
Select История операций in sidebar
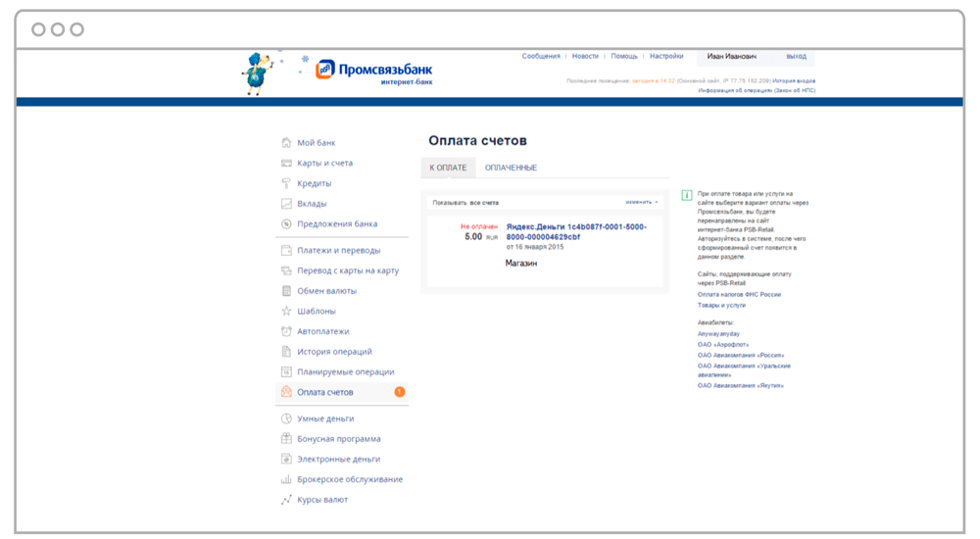point(334,352)
